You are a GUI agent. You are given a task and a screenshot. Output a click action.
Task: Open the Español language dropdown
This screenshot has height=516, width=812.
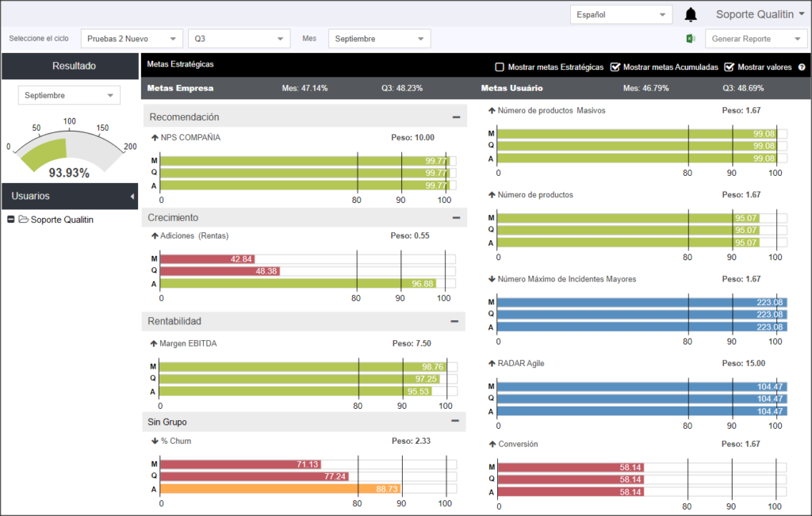click(621, 14)
